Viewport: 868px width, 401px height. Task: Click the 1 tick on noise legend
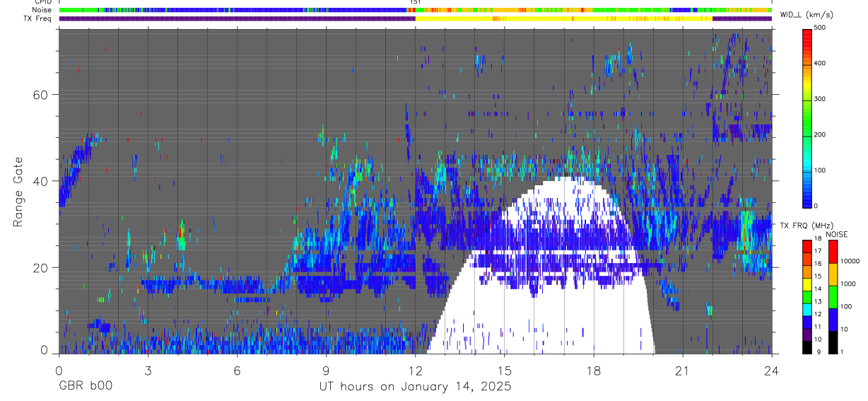coord(842,351)
